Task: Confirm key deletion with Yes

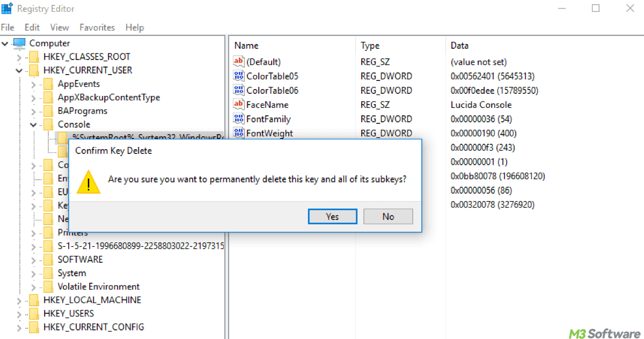Action: click(332, 217)
